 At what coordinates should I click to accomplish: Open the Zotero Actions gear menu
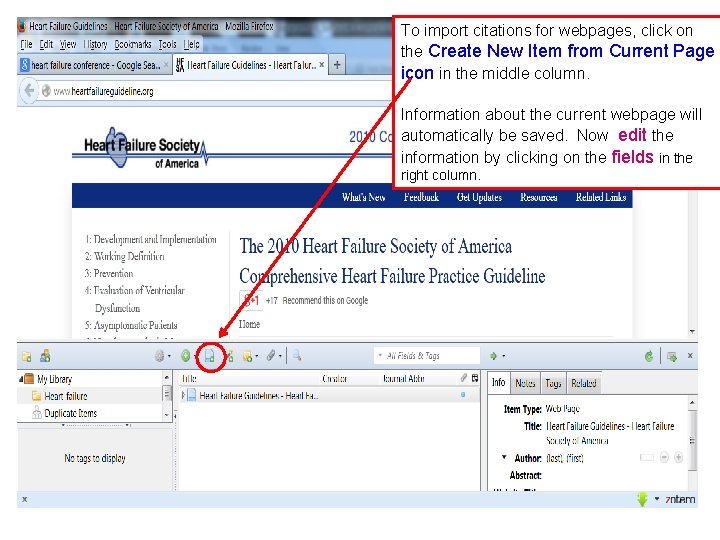(159, 356)
